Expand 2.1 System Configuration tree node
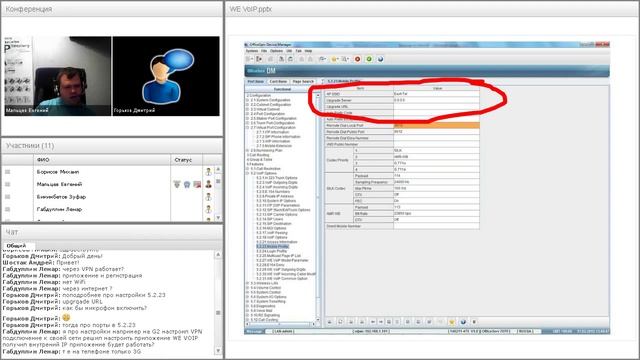Image resolution: width=640 pixels, height=360 pixels. point(248,100)
